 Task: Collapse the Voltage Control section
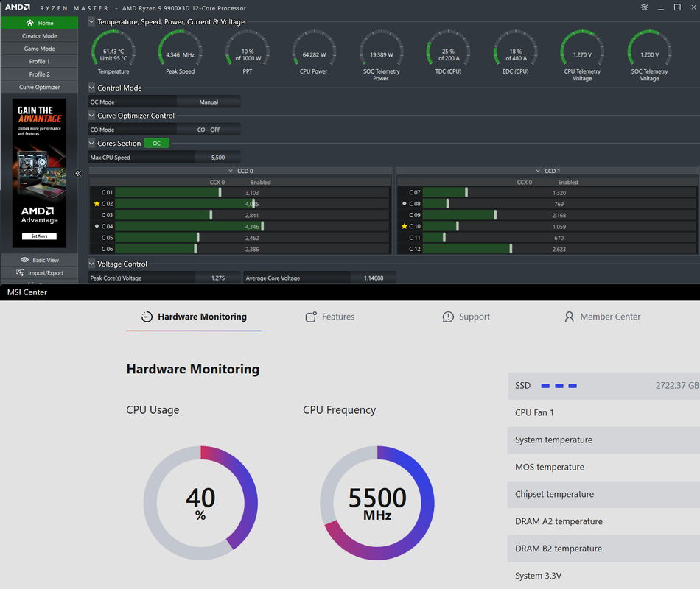[x=91, y=264]
